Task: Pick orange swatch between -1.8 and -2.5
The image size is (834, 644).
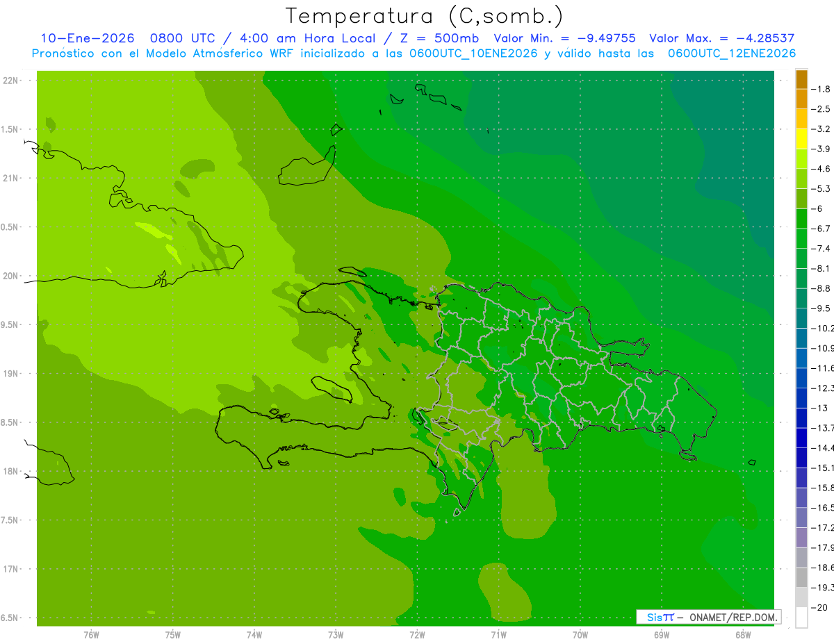Action: 801,99
